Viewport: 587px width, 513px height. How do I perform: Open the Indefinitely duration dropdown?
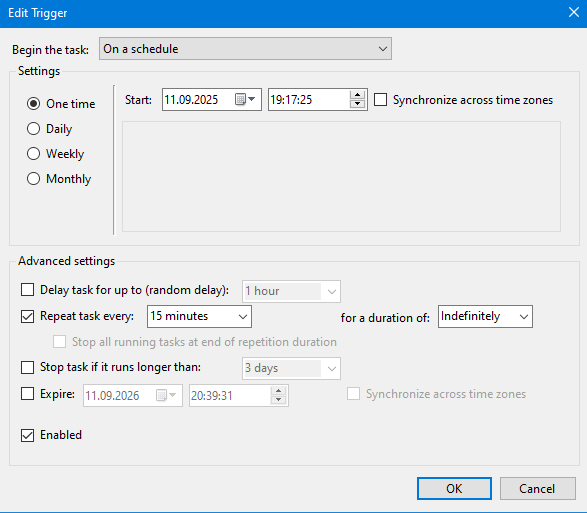485,316
